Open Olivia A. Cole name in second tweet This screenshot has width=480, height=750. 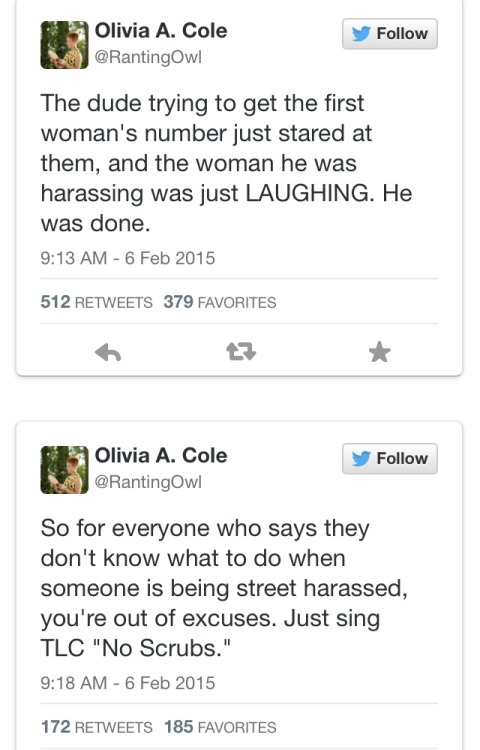pyautogui.click(x=161, y=455)
